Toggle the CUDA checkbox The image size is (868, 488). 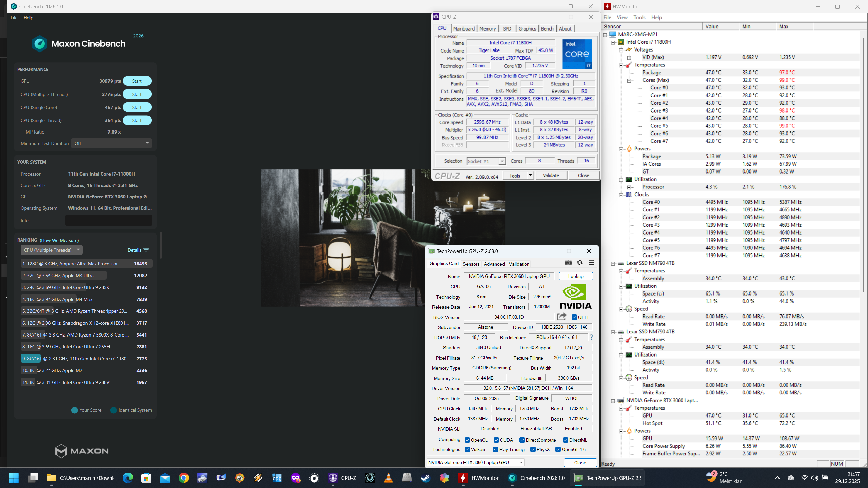coord(496,440)
